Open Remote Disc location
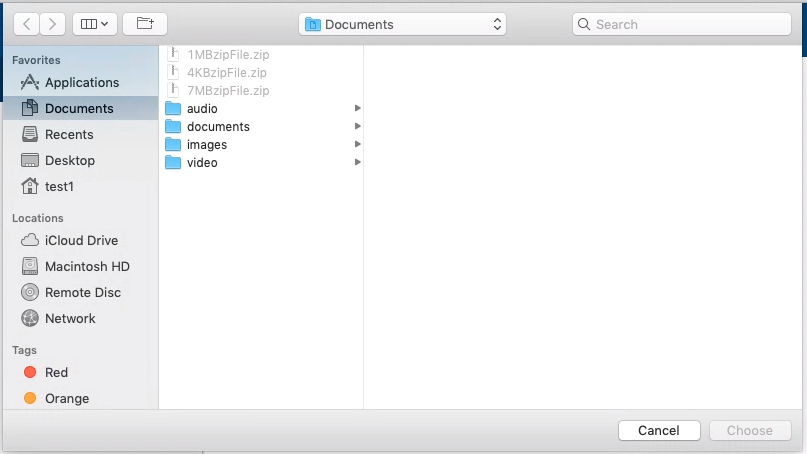Viewport: 807px width, 454px height. pyautogui.click(x=80, y=292)
